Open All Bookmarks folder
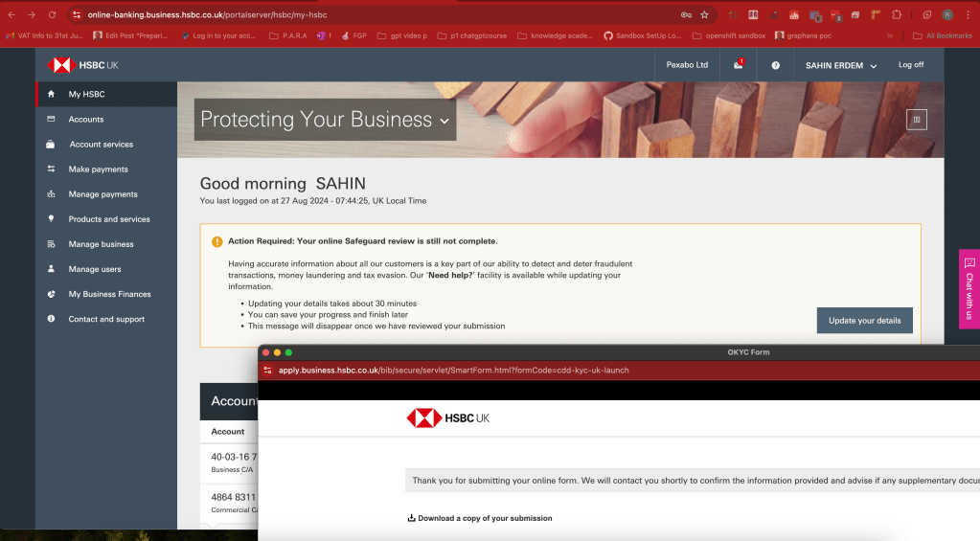 click(942, 35)
